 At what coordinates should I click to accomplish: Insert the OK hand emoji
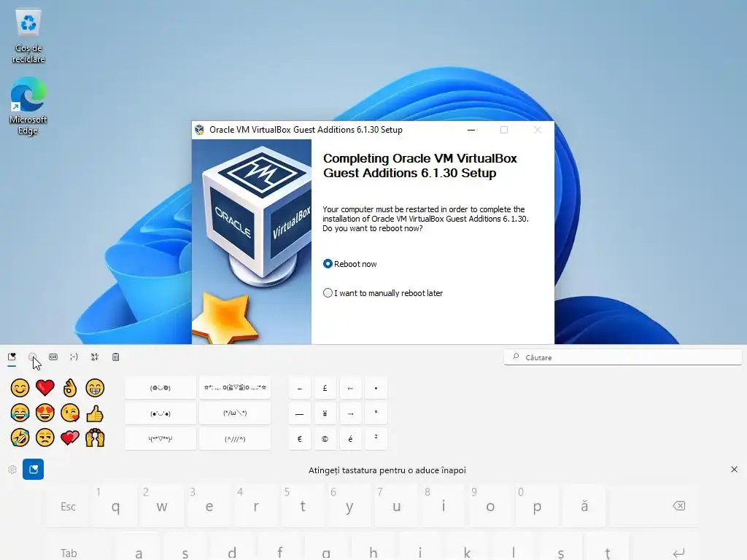[70, 388]
